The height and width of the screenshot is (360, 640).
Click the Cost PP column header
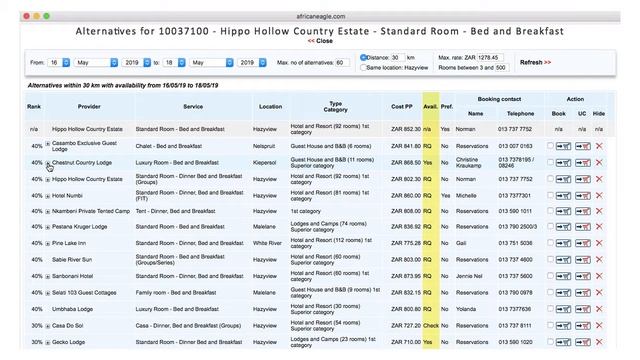point(402,107)
